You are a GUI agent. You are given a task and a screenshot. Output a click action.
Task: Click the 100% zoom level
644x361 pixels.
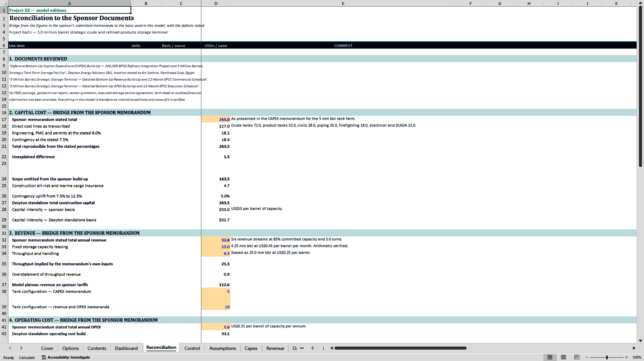[637, 357]
